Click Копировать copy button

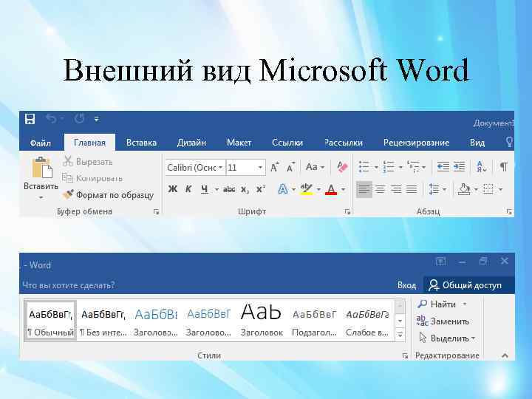[92, 178]
